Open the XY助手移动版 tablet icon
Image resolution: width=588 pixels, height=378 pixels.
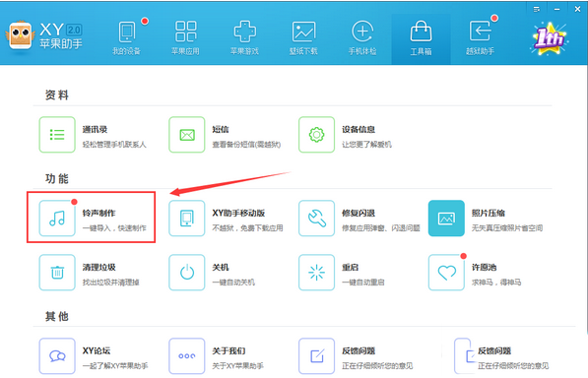tap(187, 218)
